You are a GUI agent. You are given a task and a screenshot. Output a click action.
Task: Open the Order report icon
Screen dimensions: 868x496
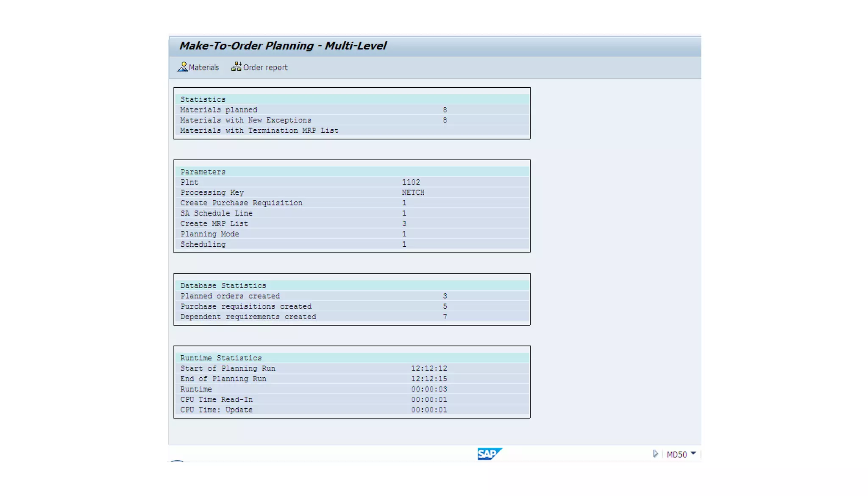pos(236,67)
